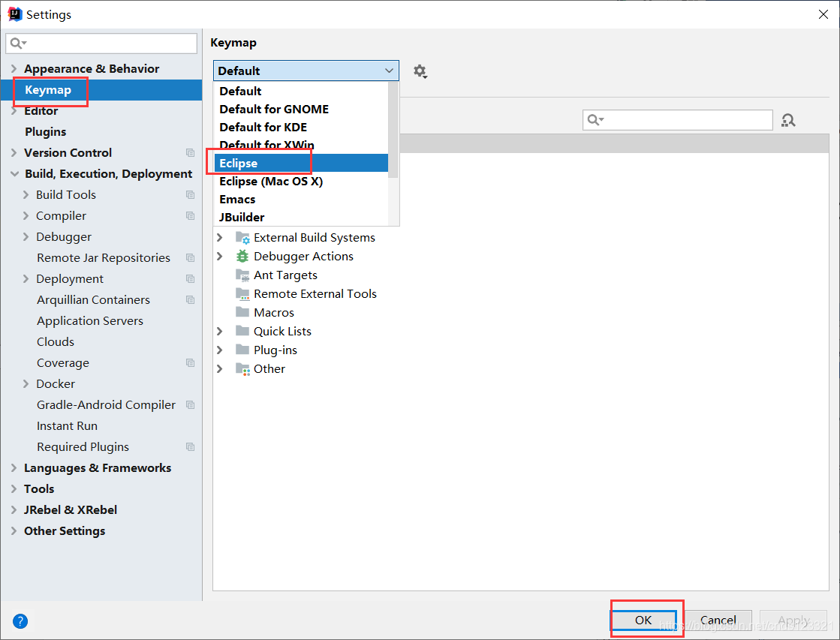This screenshot has height=640, width=840.
Task: Click the Apply button
Action: (x=793, y=620)
